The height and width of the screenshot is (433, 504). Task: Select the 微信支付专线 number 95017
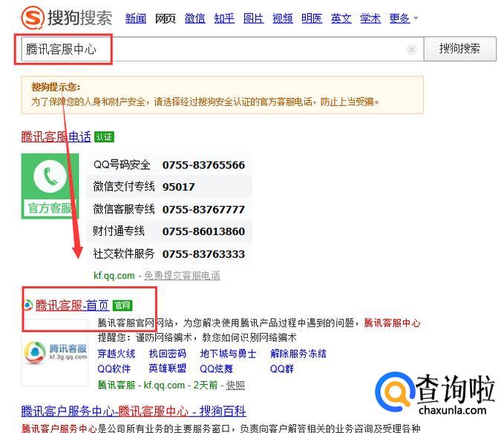coord(178,187)
